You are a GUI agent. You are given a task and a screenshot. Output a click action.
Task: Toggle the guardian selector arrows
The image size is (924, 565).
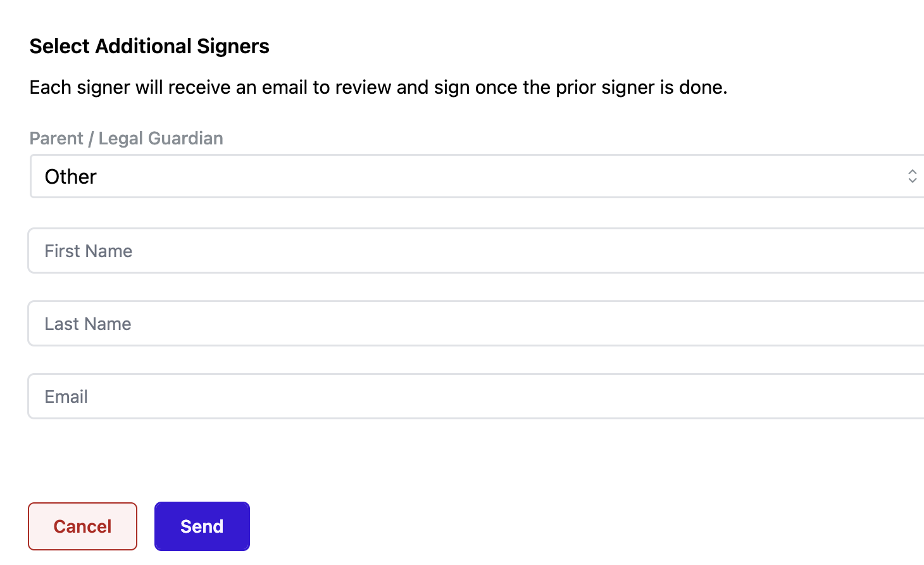(912, 176)
